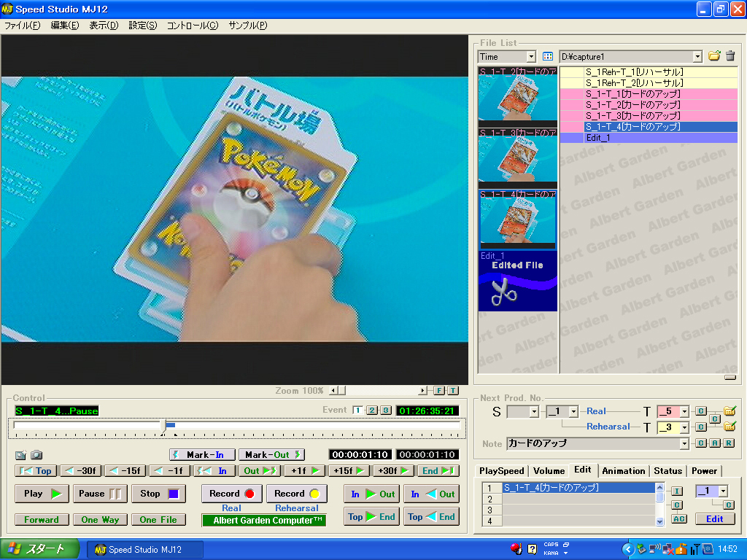Click the plain camera capture icon
This screenshot has height=560, width=747.
click(36, 455)
